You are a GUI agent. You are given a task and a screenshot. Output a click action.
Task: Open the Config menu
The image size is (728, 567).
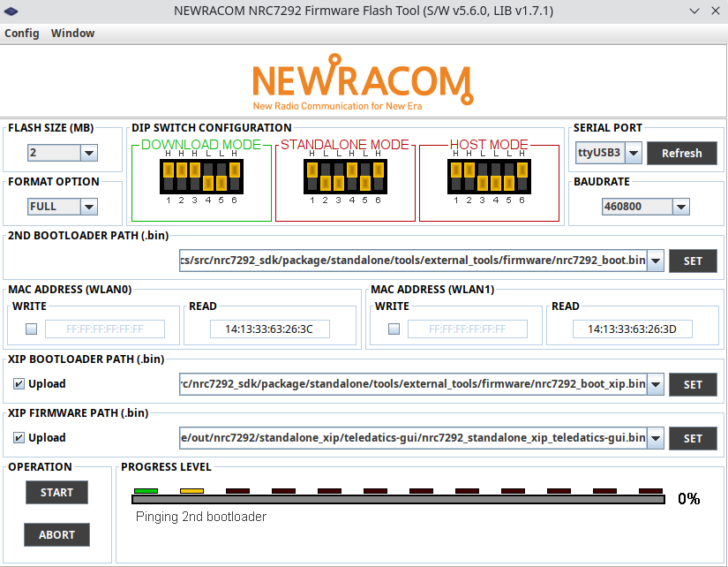[22, 34]
